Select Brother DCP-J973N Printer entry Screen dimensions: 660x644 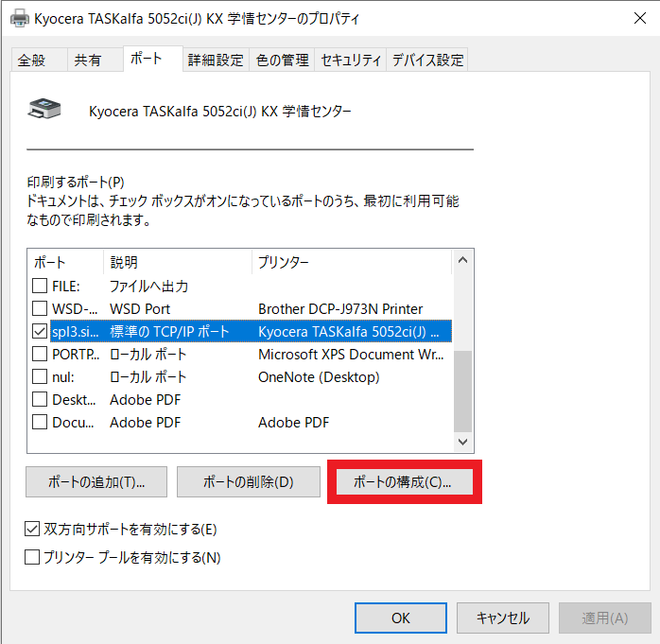(340, 309)
